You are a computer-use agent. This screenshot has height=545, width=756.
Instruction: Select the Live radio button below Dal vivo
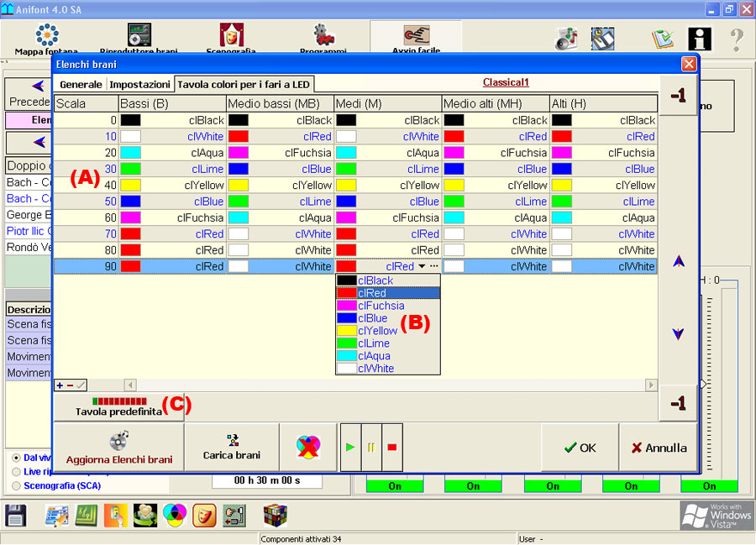17,472
